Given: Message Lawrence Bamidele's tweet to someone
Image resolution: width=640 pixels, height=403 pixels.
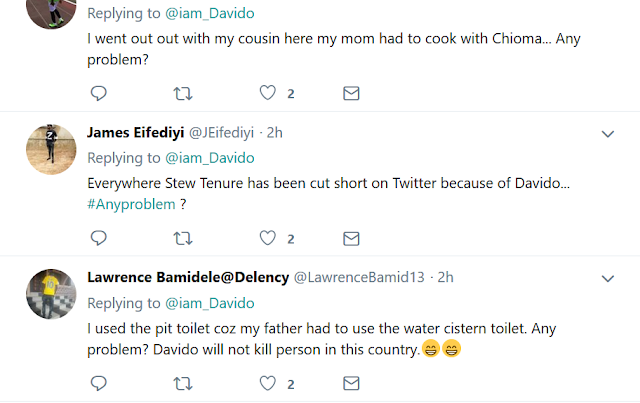Looking at the screenshot, I should (351, 383).
